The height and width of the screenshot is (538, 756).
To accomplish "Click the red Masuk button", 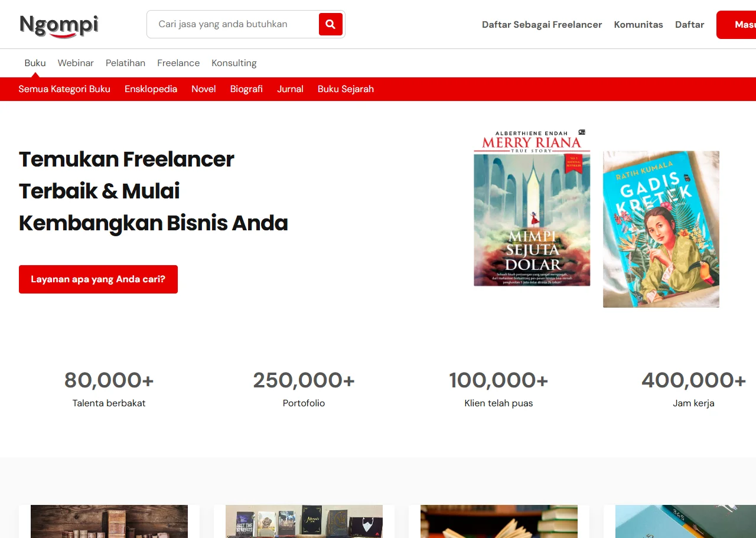I will [737, 25].
